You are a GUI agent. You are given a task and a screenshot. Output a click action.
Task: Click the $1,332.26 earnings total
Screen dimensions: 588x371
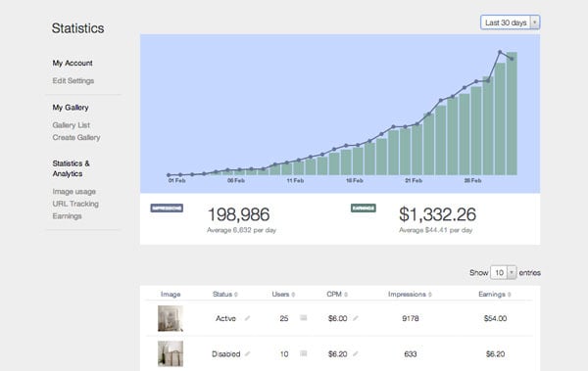coord(438,214)
